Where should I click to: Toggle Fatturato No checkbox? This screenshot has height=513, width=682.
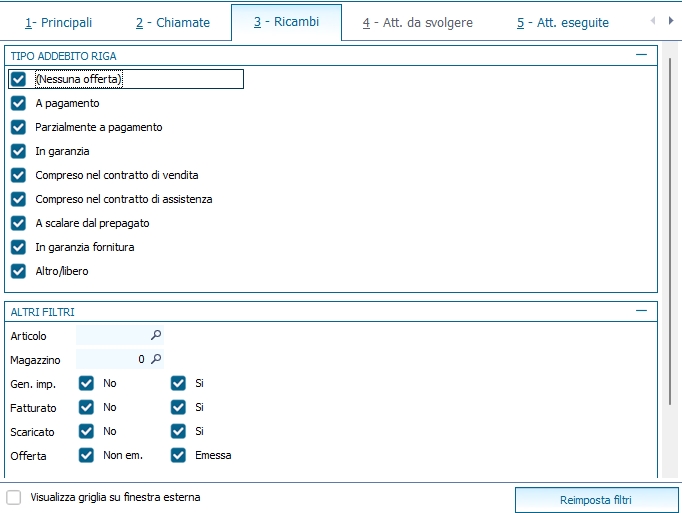86,407
